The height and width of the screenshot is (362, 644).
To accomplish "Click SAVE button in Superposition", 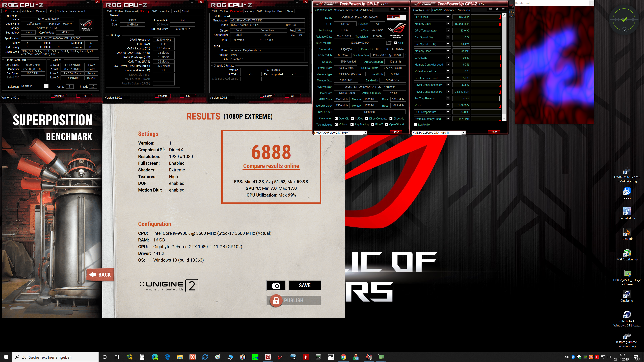I will point(305,285).
